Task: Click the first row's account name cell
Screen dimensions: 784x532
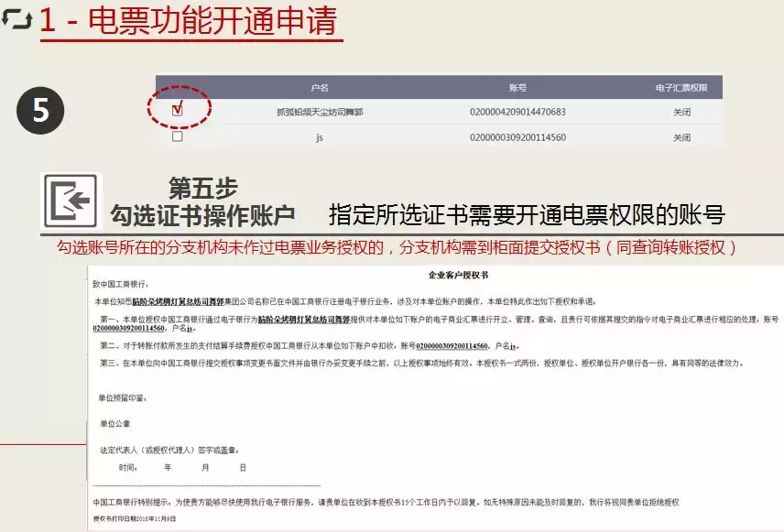Action: (320, 112)
